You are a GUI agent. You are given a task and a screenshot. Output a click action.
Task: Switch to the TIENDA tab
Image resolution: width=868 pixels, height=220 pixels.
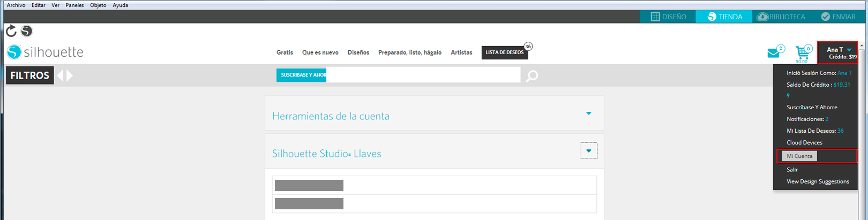[x=724, y=17]
